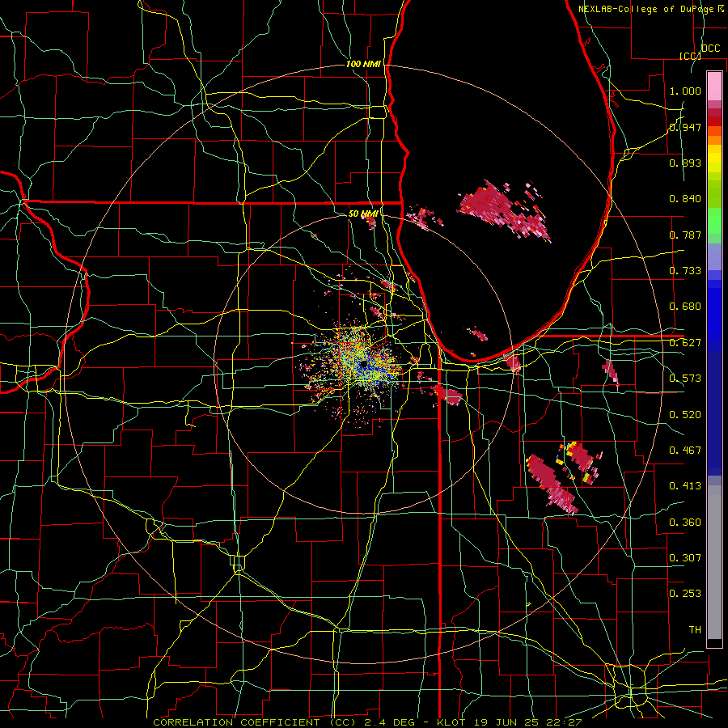The width and height of the screenshot is (728, 728).
Task: Click the Correlation Coefficient caption at bottom
Action: (367, 722)
